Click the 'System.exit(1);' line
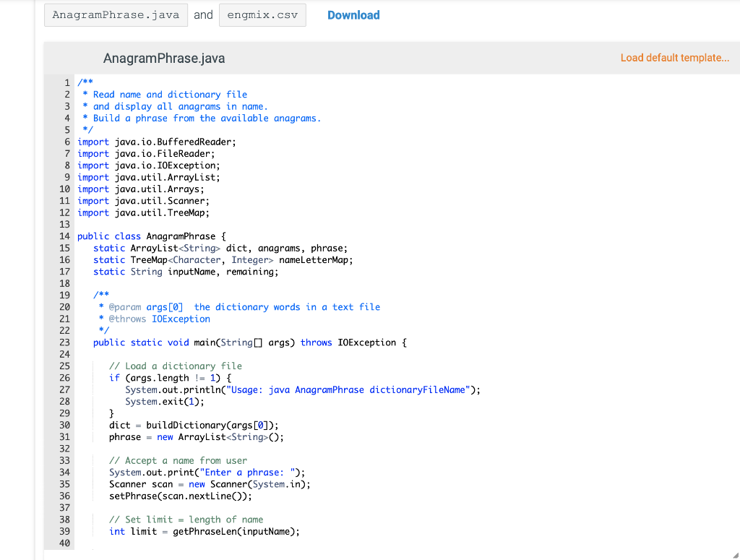 [165, 402]
